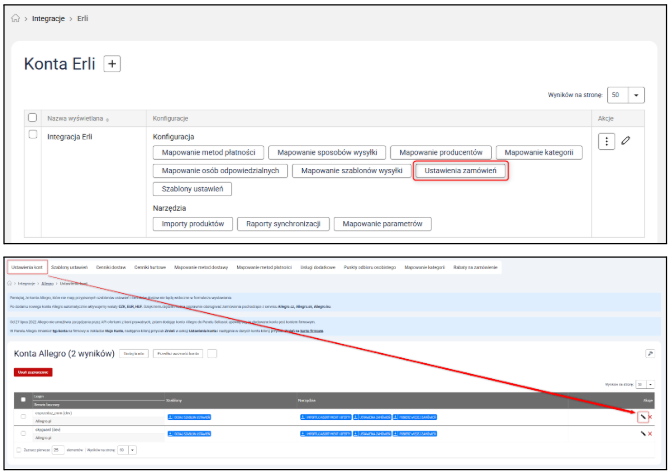The width and height of the screenshot is (670, 472).
Task: Go to Integracje in Erli breadcrumb
Action: pyautogui.click(x=48, y=19)
